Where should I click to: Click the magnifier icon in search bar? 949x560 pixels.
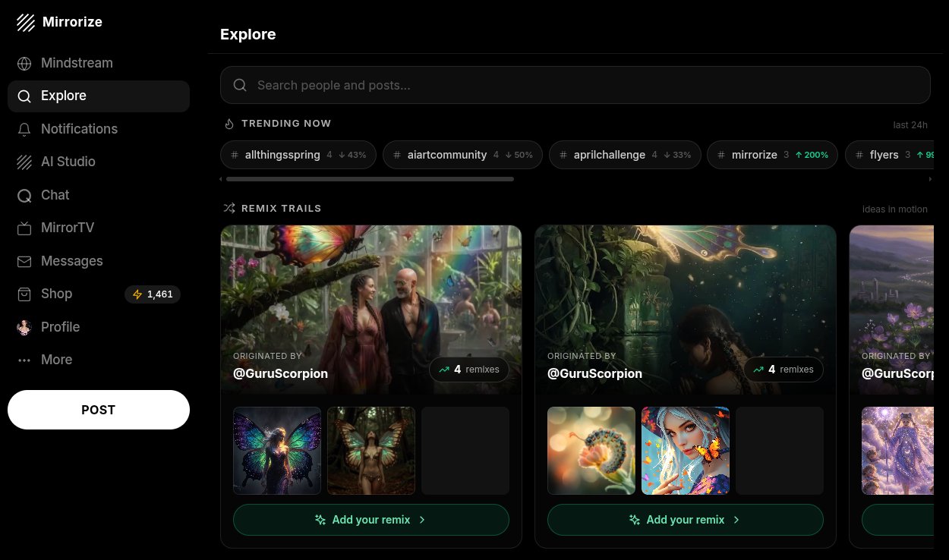[240, 85]
